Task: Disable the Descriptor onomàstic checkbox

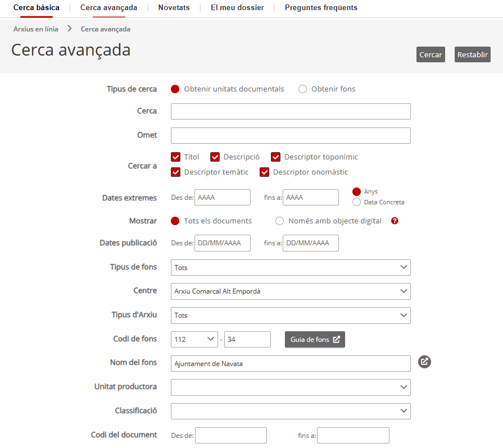Action: pyautogui.click(x=264, y=172)
